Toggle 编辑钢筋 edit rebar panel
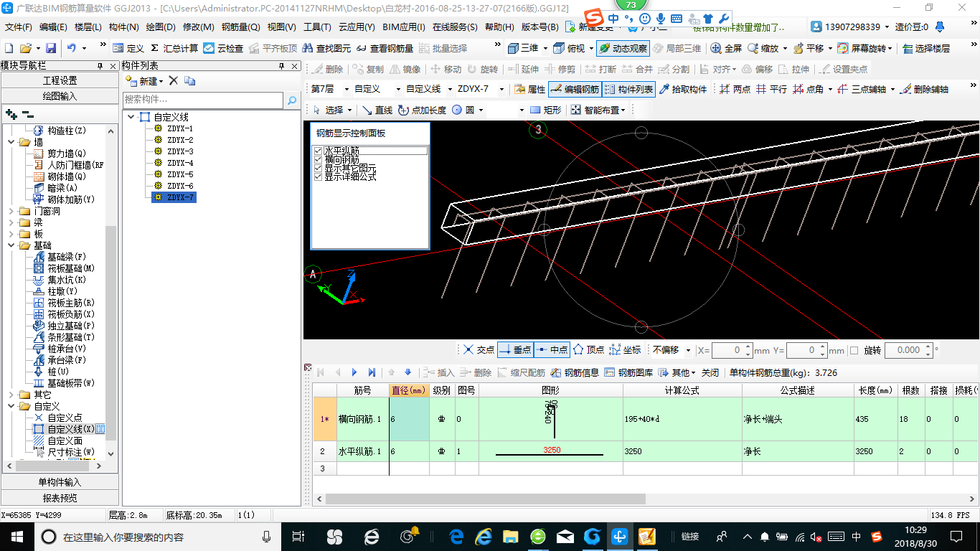980x551 pixels. (575, 90)
